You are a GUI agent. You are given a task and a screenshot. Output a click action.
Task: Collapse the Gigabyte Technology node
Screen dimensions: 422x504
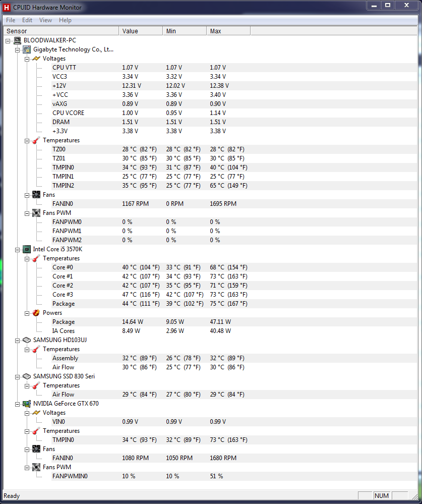(17, 50)
